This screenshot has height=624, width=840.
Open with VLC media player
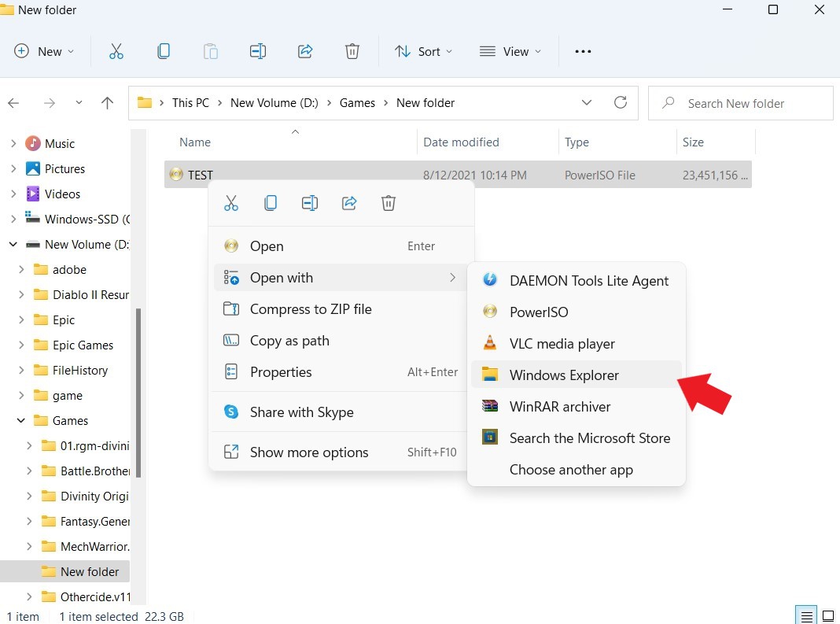coord(577,344)
